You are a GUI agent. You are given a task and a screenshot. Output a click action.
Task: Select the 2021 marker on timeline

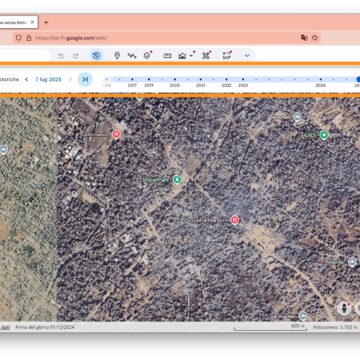click(x=201, y=79)
